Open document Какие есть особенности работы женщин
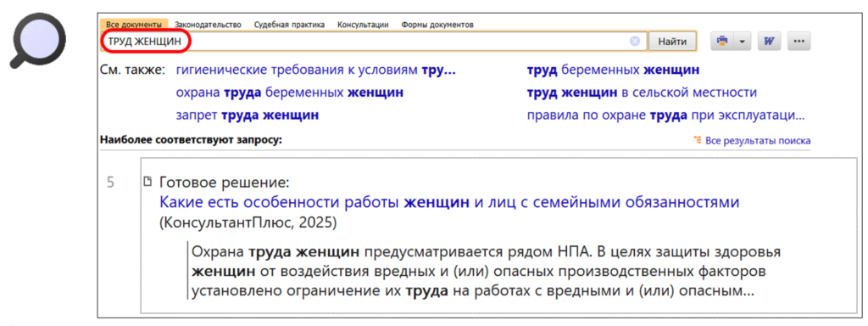Viewport: 868px width, 326px height. click(x=449, y=202)
